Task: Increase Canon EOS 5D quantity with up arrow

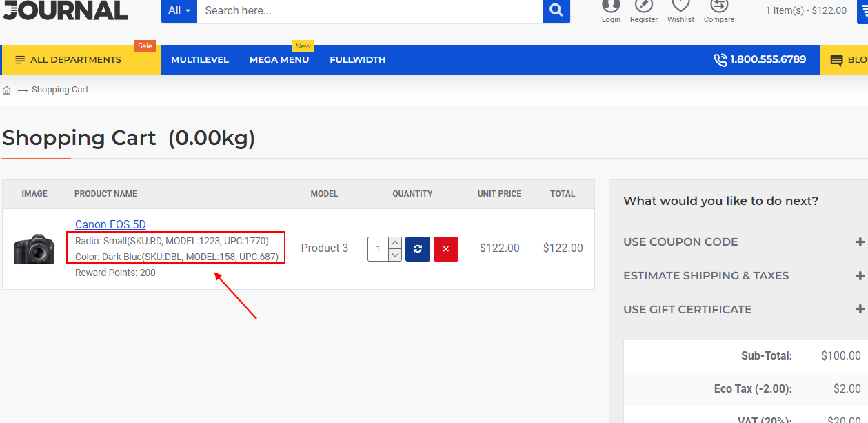Action: coord(395,243)
